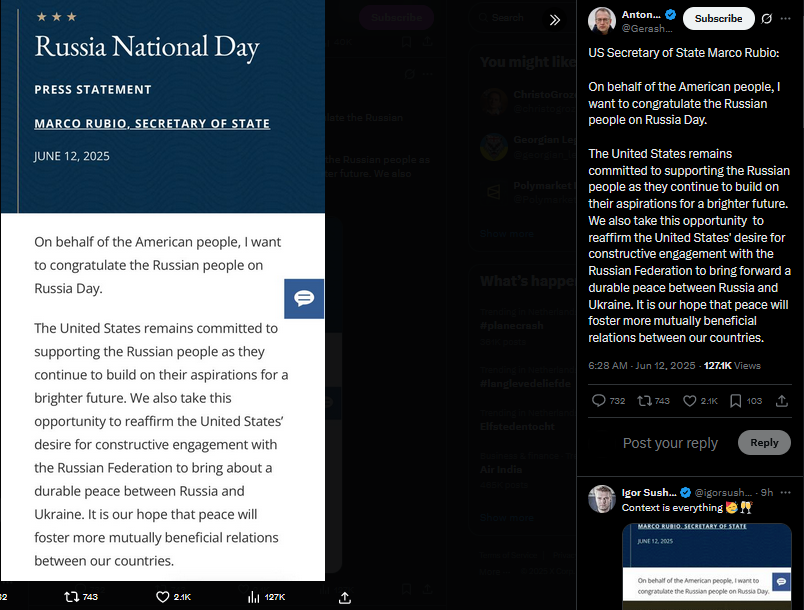Click the gray Reply button
Image resolution: width=804 pixels, height=610 pixels.
(764, 442)
